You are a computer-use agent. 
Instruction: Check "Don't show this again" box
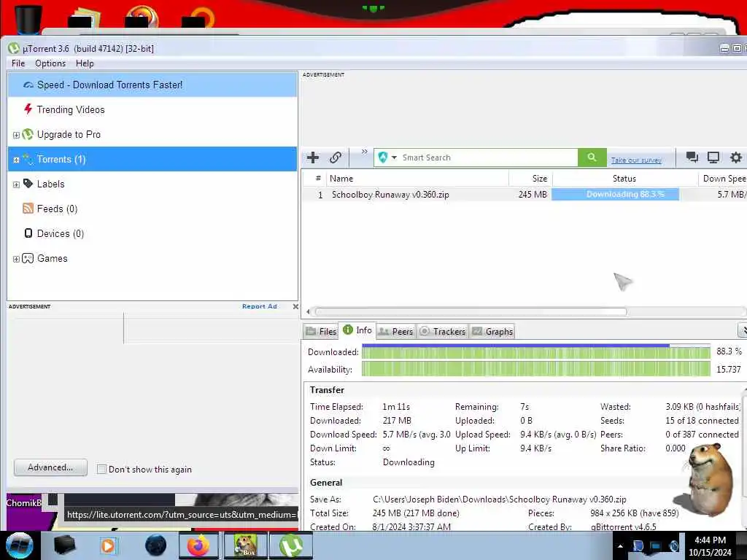(101, 469)
